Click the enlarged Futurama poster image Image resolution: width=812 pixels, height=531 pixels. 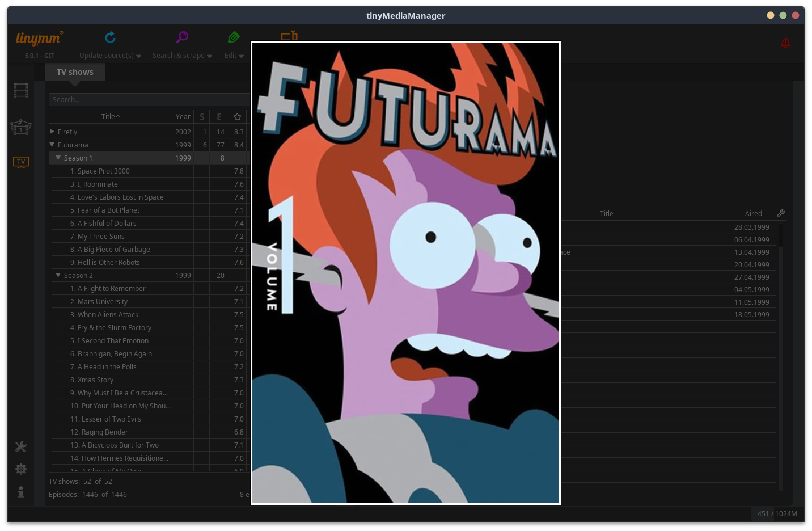click(405, 272)
